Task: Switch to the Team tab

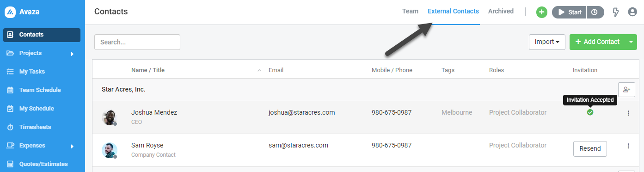Action: pos(410,11)
